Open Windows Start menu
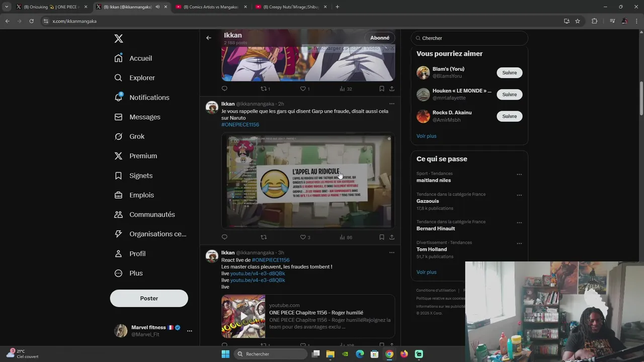 click(225, 354)
